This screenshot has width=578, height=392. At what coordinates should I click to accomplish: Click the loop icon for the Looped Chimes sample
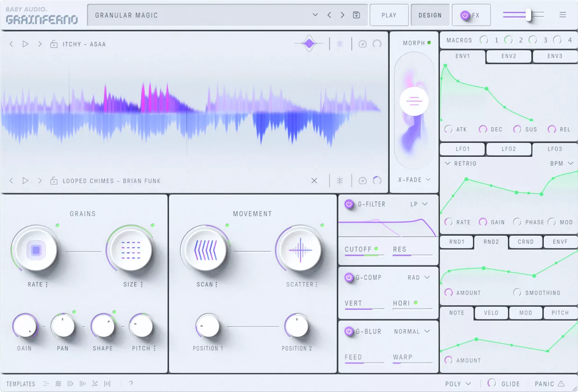pyautogui.click(x=376, y=181)
